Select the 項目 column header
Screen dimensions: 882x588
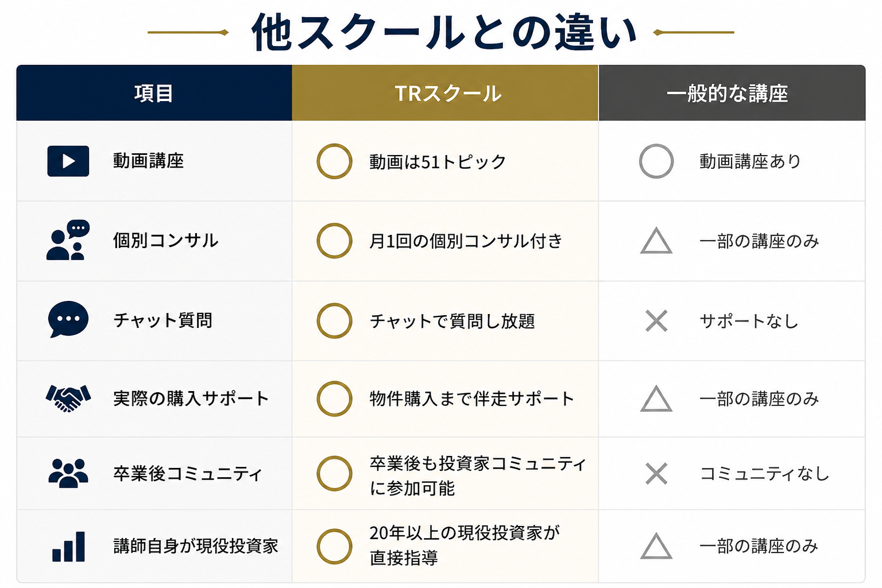tap(154, 93)
